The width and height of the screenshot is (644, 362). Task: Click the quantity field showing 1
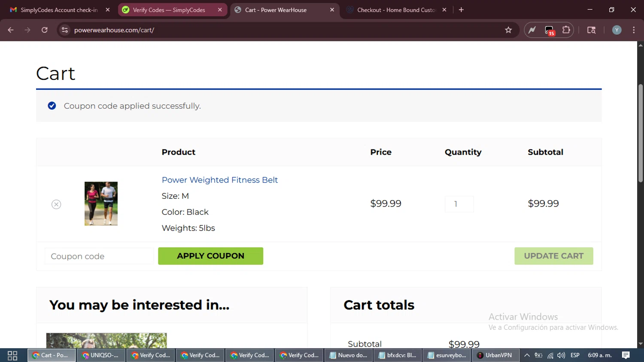click(x=459, y=204)
